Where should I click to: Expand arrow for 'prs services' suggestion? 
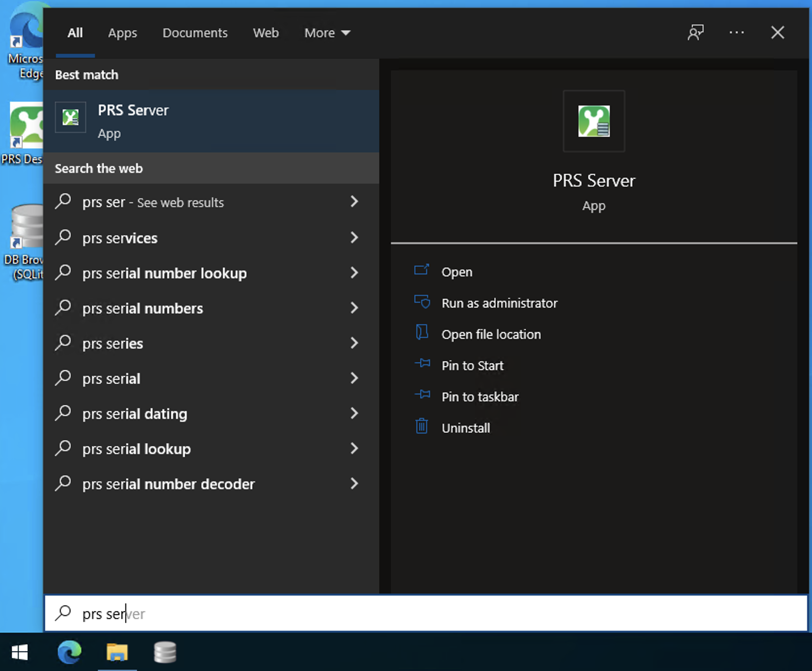[x=354, y=237]
